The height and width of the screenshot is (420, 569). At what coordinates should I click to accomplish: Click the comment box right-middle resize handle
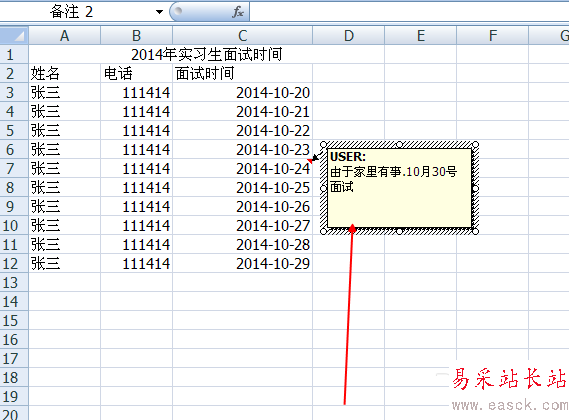[475, 188]
